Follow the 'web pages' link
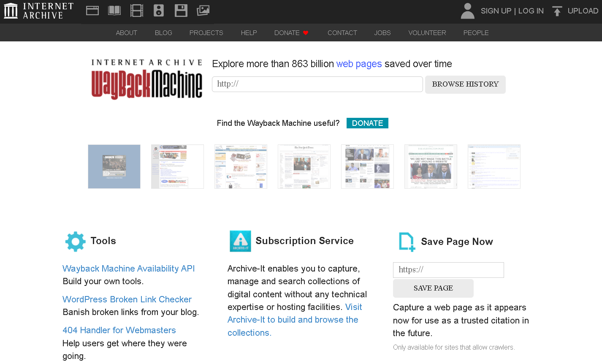This screenshot has width=602, height=364. [359, 64]
